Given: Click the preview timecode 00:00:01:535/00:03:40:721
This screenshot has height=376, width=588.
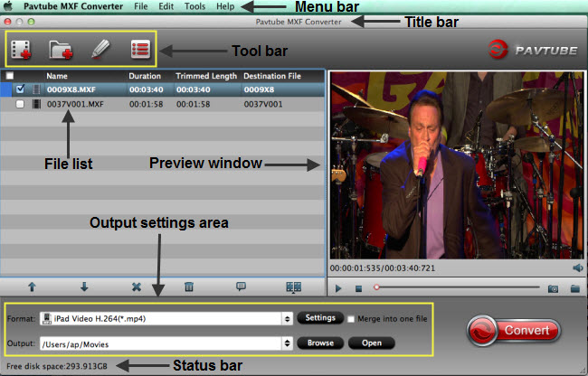Looking at the screenshot, I should (383, 268).
